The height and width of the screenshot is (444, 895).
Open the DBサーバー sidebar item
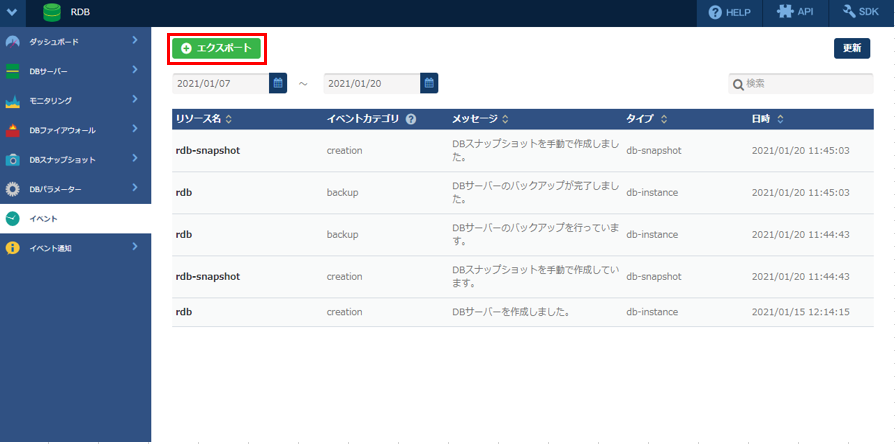click(75, 71)
